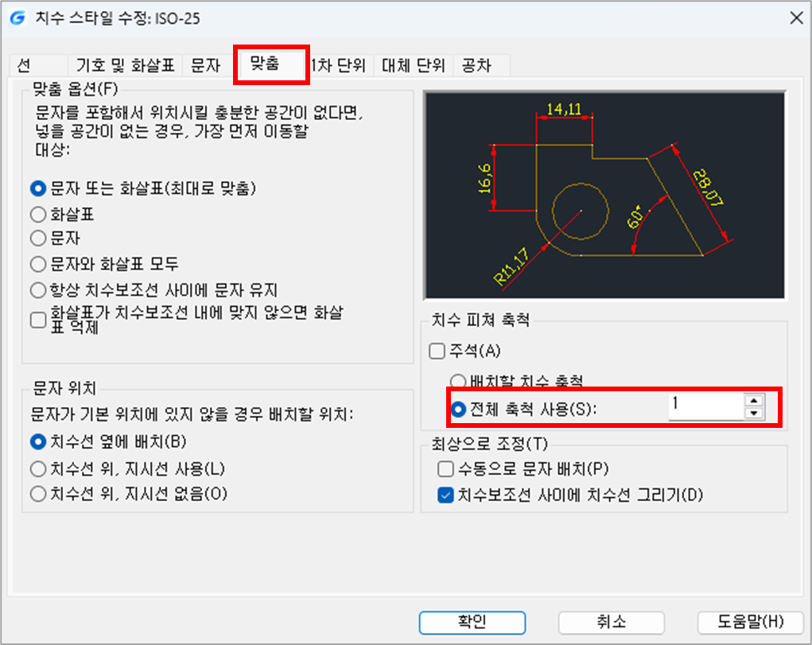The image size is (812, 645).
Task: Click the 전체 축척 value input field
Action: tap(706, 406)
